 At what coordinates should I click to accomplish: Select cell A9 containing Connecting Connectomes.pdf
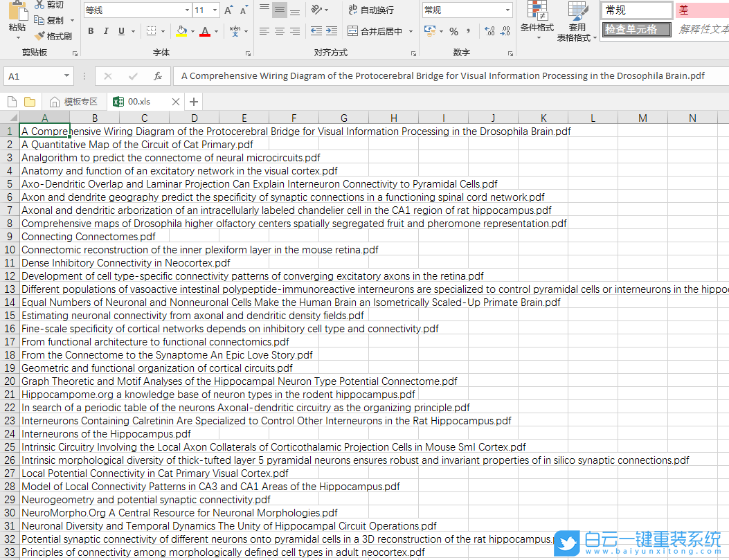click(89, 237)
